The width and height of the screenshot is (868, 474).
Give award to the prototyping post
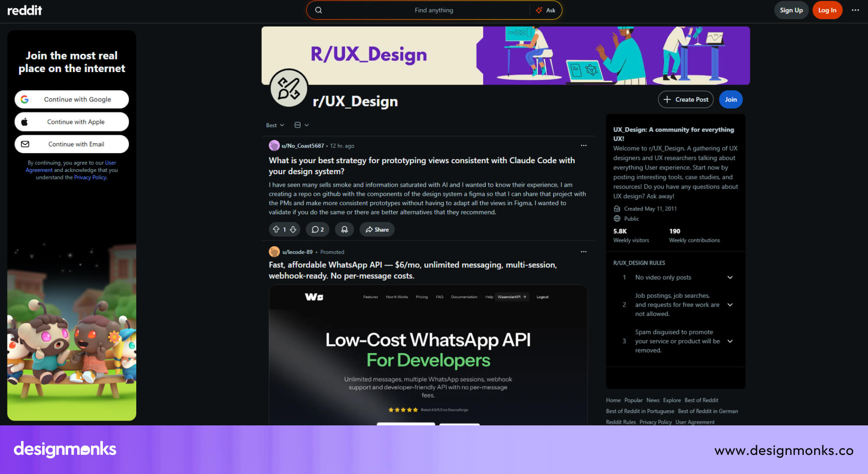[x=345, y=230]
